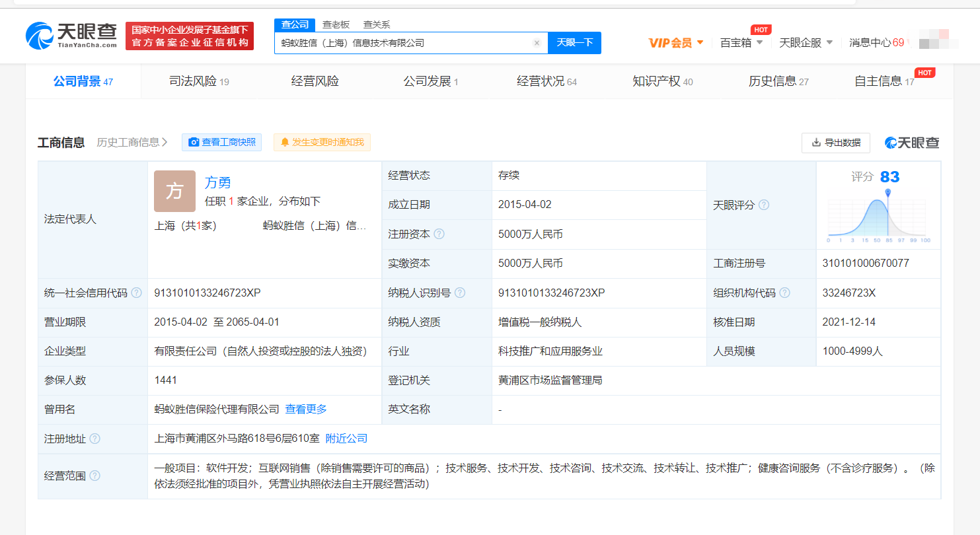
Task: Open the 自主信息 tab
Action: tap(884, 81)
